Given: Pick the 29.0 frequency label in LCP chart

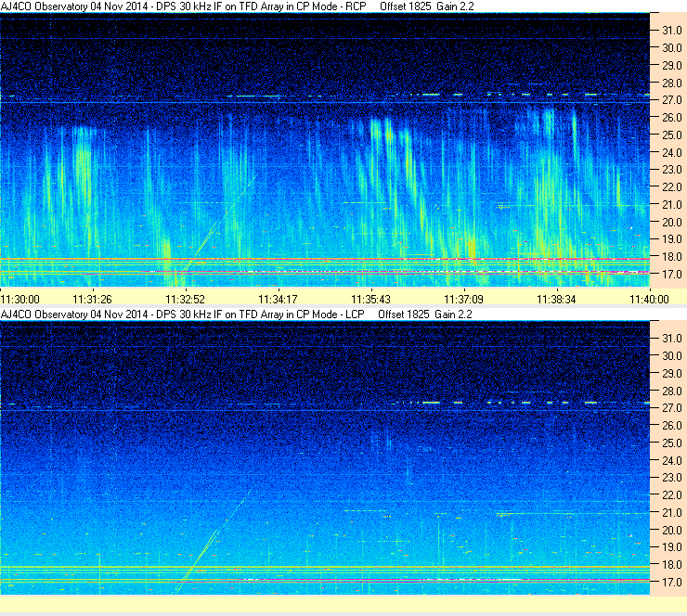Looking at the screenshot, I should pos(671,373).
